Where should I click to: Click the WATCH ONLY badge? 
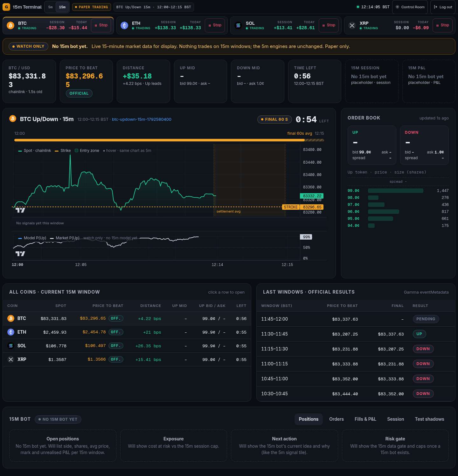28,46
